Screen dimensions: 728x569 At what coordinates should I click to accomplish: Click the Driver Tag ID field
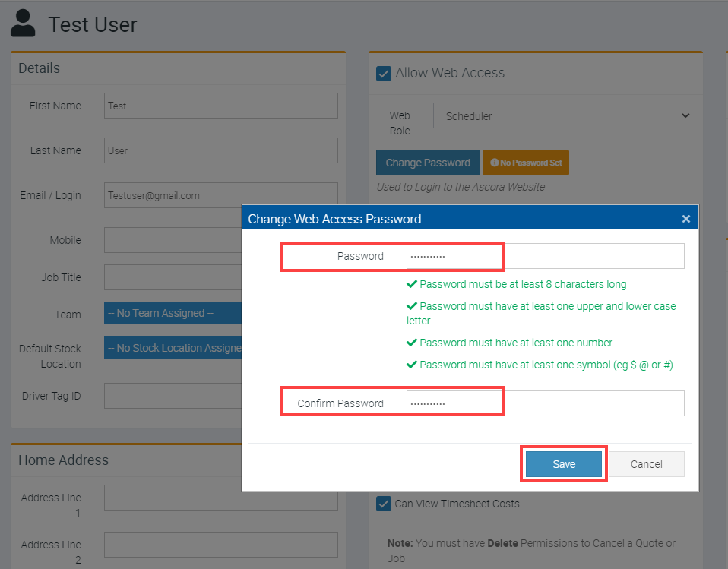tap(172, 396)
